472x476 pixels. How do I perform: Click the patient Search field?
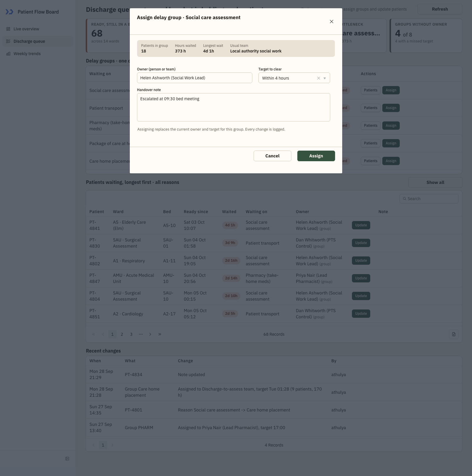point(429,199)
